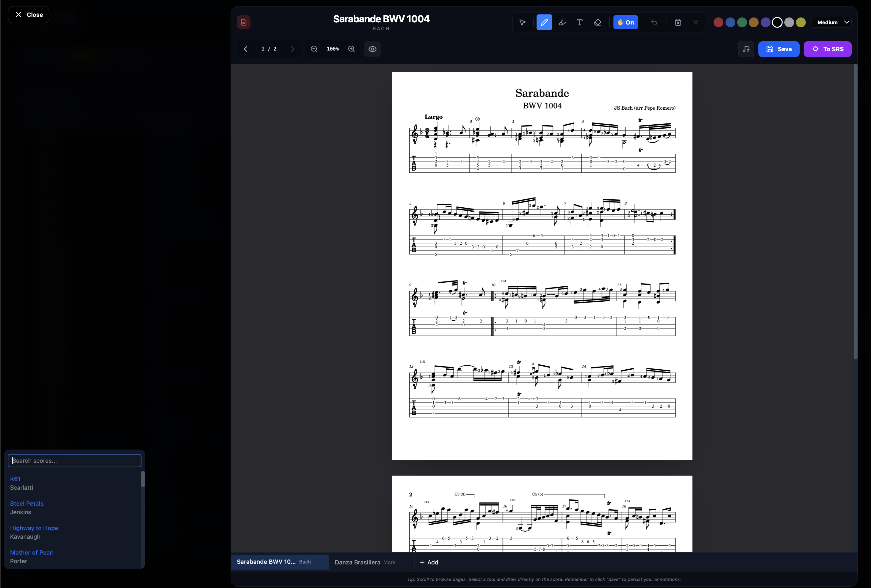Focus the Search scores input field

[74, 461]
